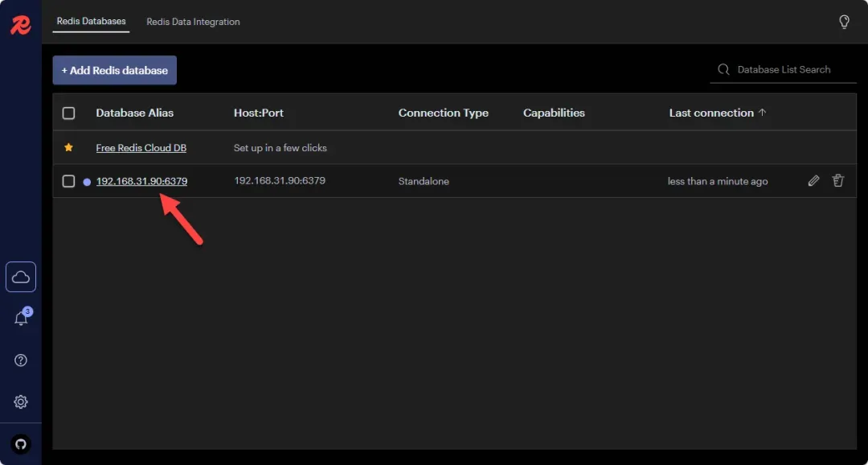Click the star icon beside Free Redis Cloud DB
The image size is (868, 465).
[68, 147]
